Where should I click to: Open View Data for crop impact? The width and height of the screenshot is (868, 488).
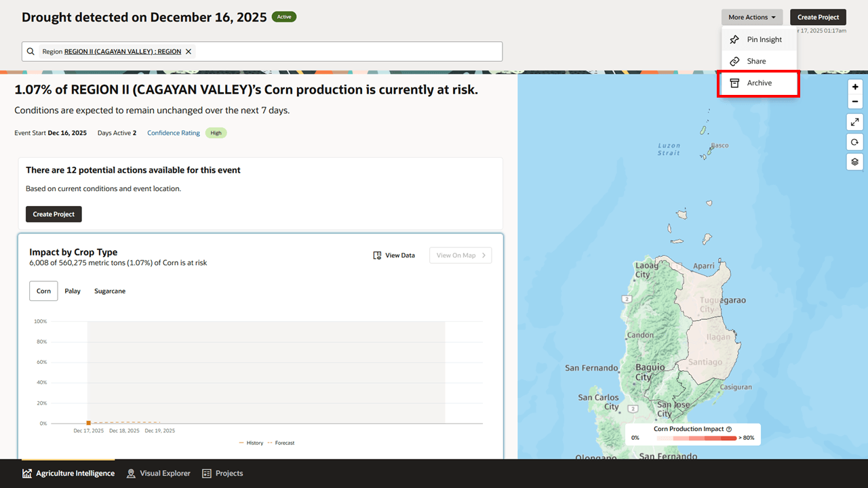[x=394, y=256]
